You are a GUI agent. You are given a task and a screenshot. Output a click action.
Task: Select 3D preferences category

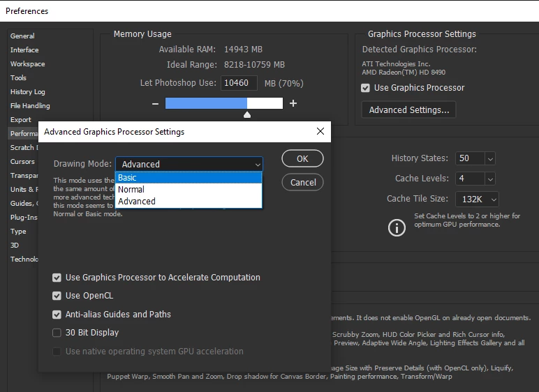15,246
